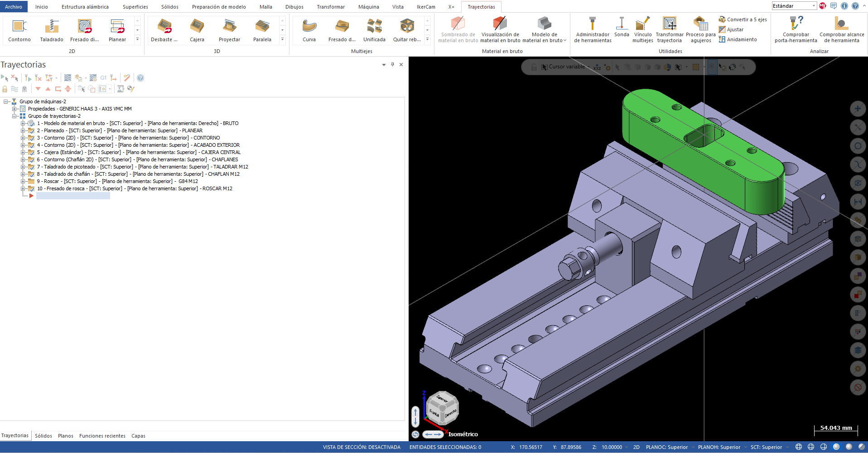The image size is (868, 453).
Task: Select the Planear facing tool
Action: tap(117, 30)
